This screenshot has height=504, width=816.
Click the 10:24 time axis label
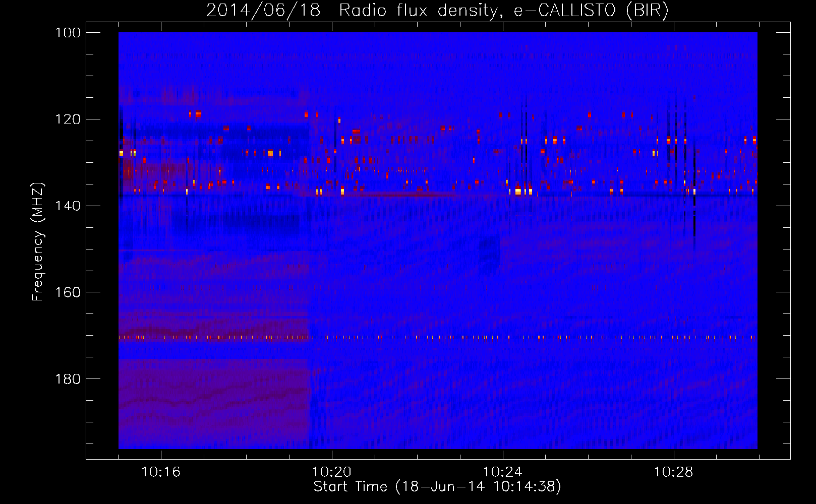point(503,472)
